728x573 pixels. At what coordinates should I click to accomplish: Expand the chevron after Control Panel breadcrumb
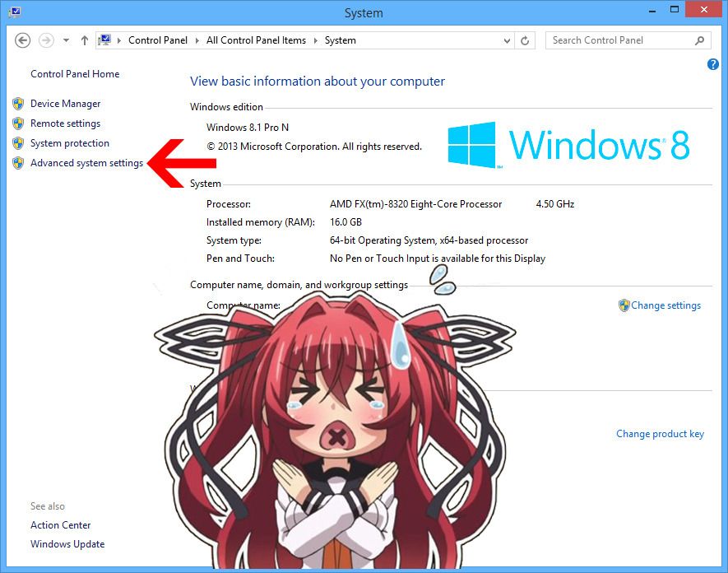coord(197,40)
